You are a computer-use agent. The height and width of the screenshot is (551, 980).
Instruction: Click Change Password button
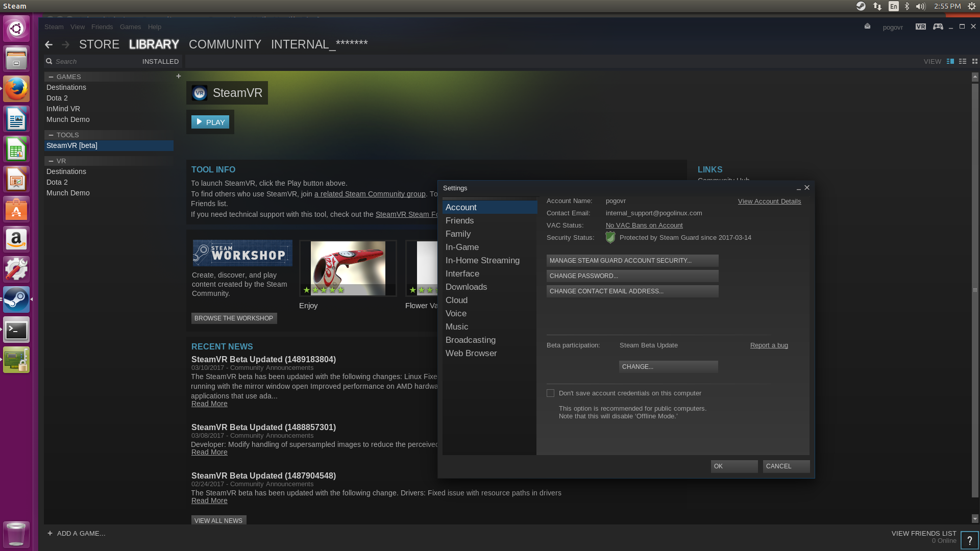point(632,276)
